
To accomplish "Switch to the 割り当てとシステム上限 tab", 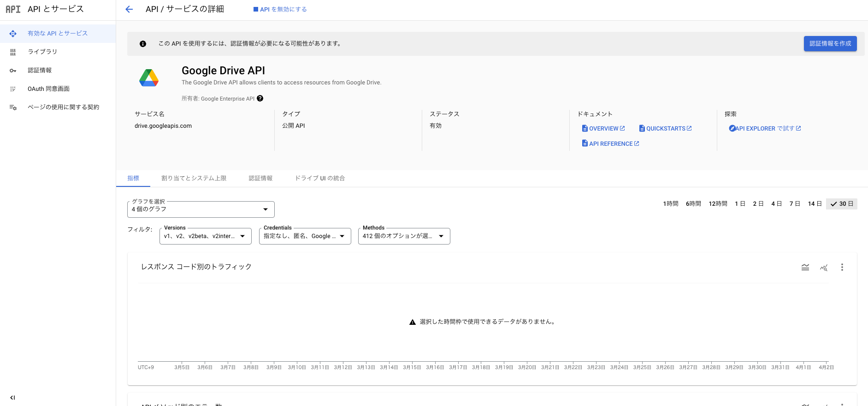I will click(x=194, y=178).
